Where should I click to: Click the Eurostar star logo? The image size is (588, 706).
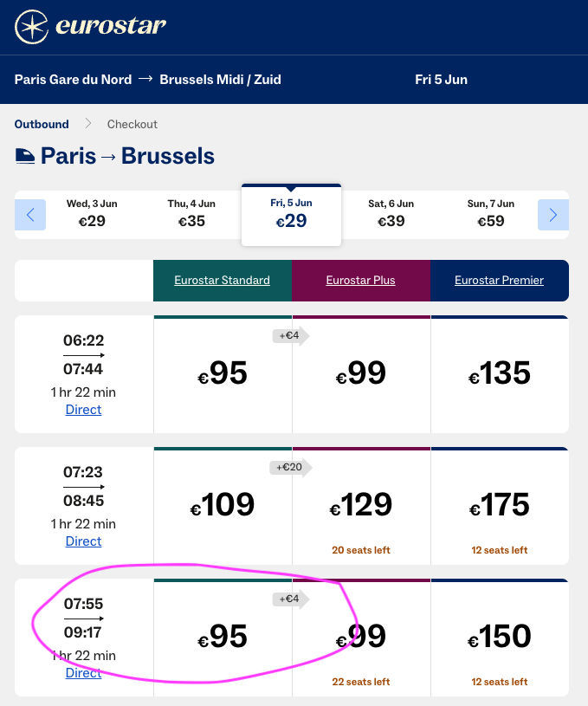tap(32, 27)
